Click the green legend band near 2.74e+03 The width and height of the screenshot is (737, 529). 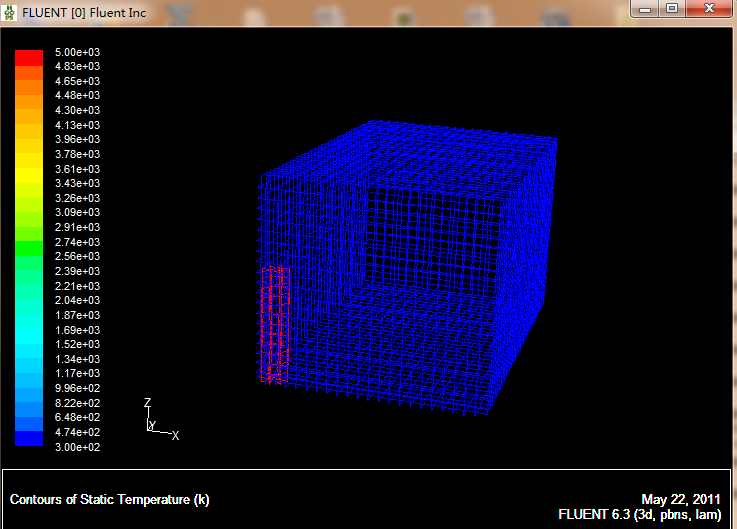point(29,242)
